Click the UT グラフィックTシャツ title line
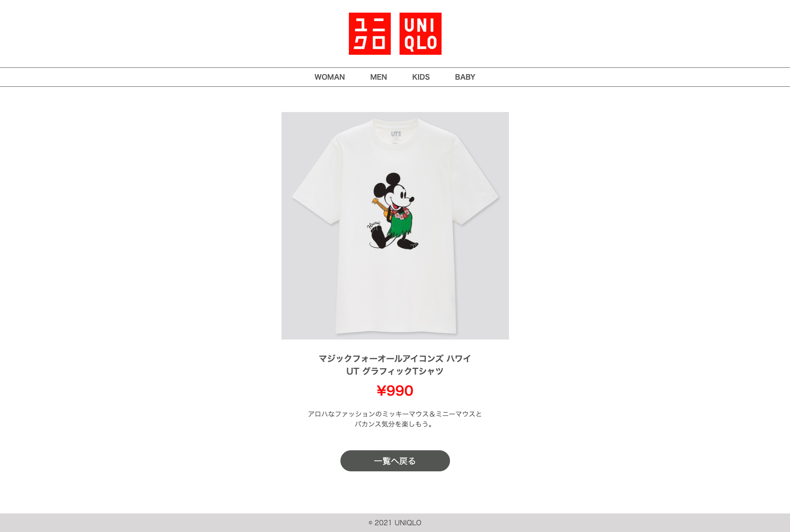This screenshot has width=790, height=532. click(395, 371)
